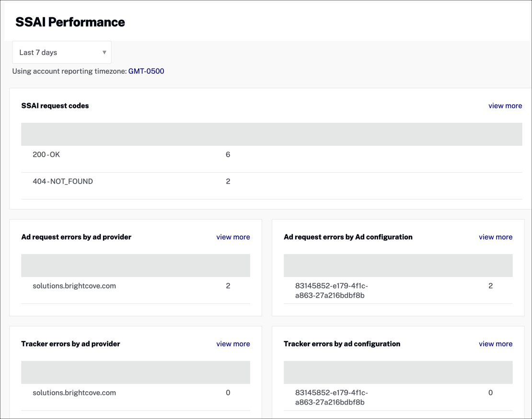Open view more for Tracker errors by ad provider
This screenshot has width=532, height=419.
[233, 344]
